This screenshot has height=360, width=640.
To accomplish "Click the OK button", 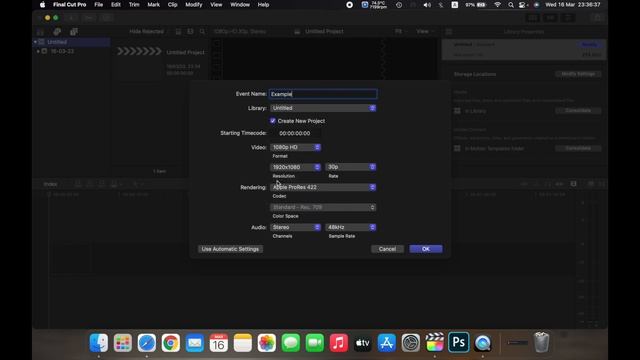I will click(x=426, y=249).
